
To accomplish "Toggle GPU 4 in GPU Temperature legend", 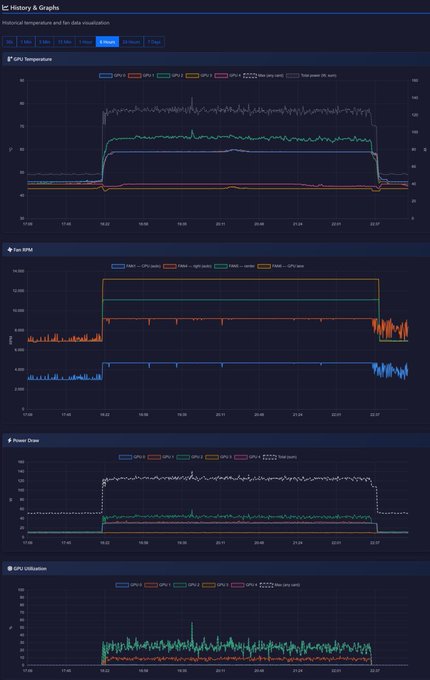I will point(228,75).
